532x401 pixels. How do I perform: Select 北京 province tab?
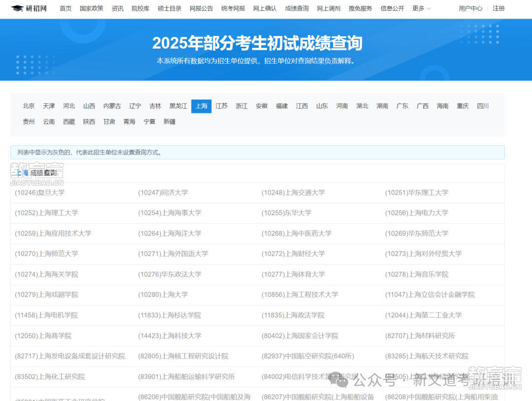coord(29,106)
